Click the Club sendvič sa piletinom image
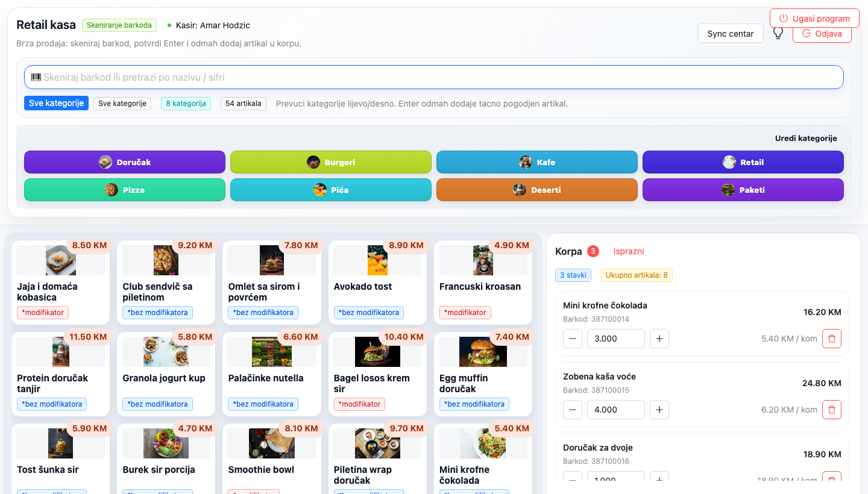This screenshot has height=494, width=868. [166, 260]
